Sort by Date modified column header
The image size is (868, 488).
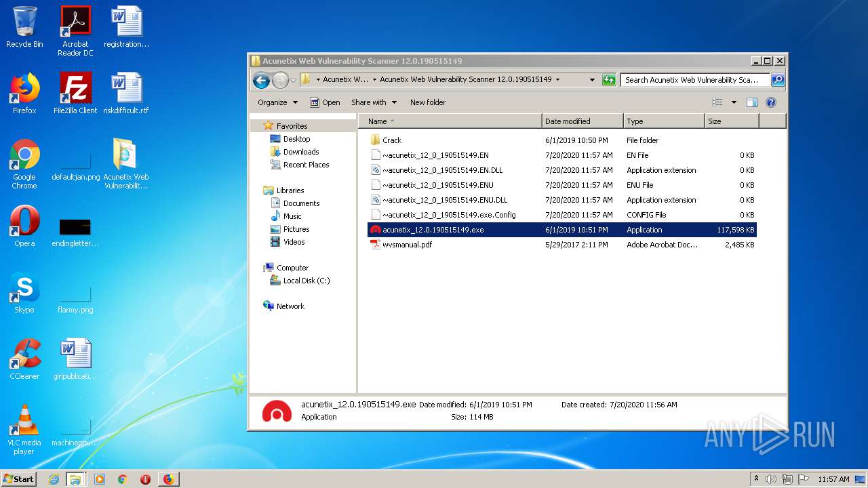point(583,121)
